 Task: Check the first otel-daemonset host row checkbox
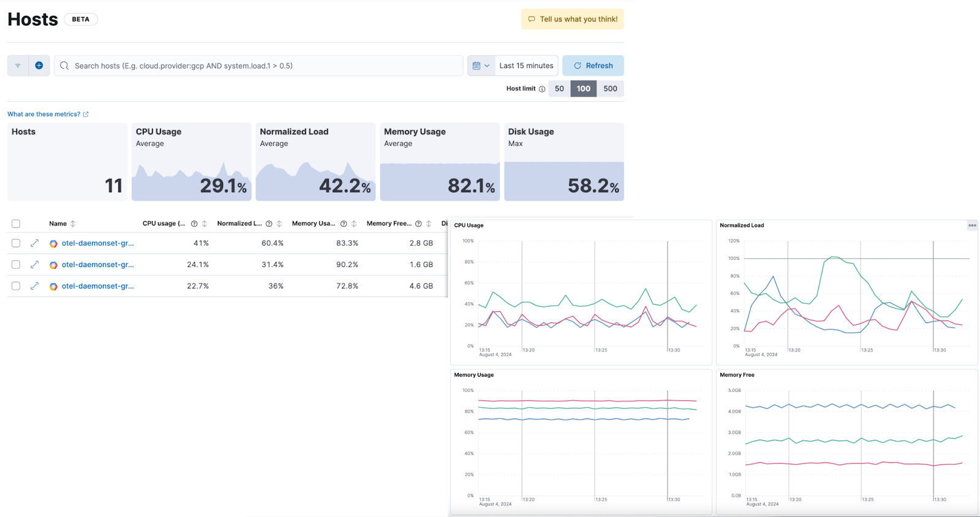16,243
